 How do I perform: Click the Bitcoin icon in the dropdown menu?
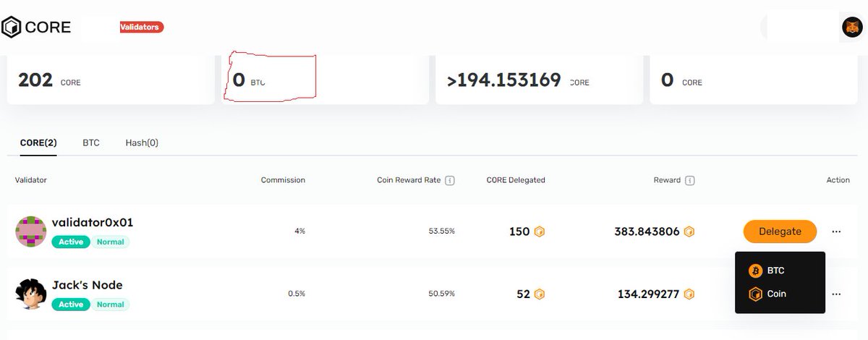pyautogui.click(x=756, y=271)
